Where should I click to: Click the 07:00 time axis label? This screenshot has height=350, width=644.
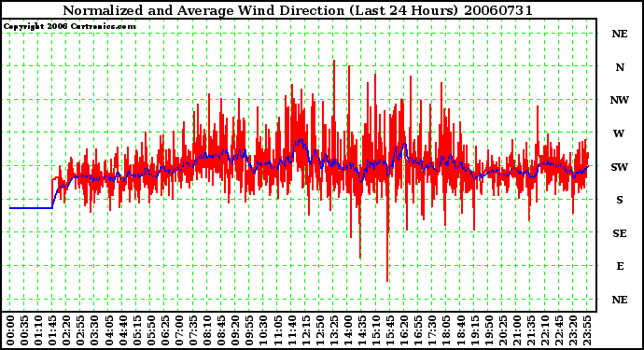(178, 330)
